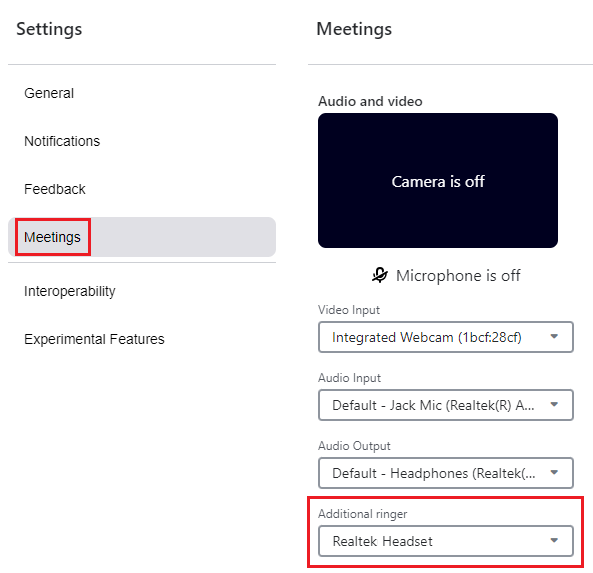
Task: Expand the Video Input dropdown arrow
Action: pos(554,337)
